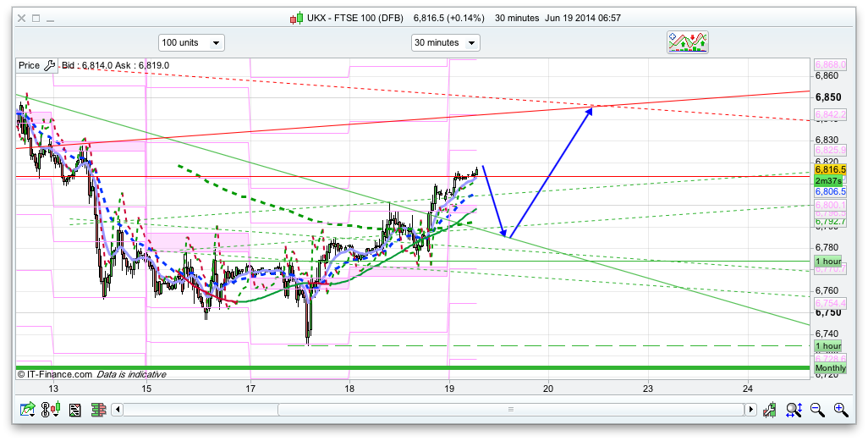Click the horizontal scrollbar thumb
868x441 pixels.
click(x=511, y=410)
